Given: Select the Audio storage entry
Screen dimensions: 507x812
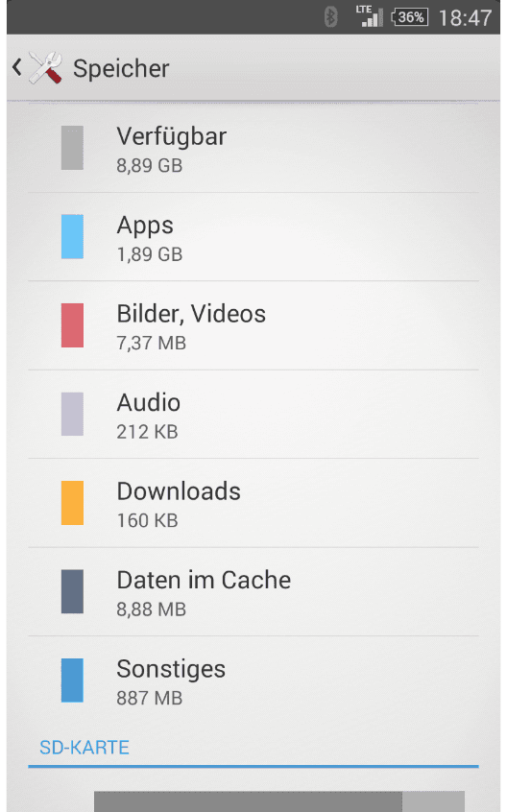Looking at the screenshot, I should [x=253, y=415].
